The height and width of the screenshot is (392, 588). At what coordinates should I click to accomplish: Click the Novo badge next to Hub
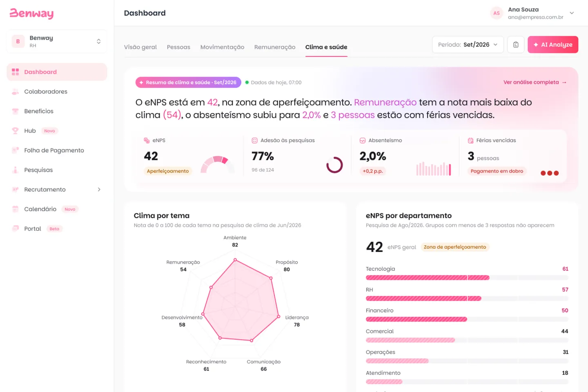point(49,131)
